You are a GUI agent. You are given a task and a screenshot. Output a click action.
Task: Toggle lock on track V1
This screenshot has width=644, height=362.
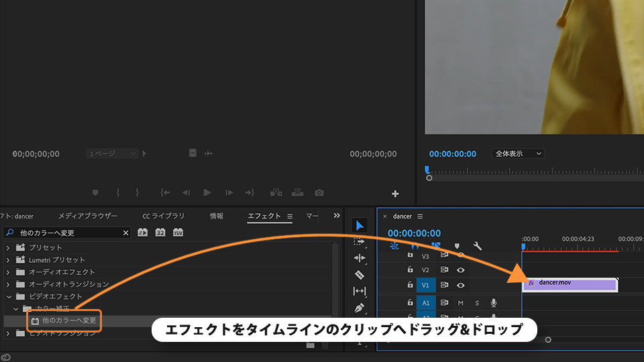coord(410,284)
